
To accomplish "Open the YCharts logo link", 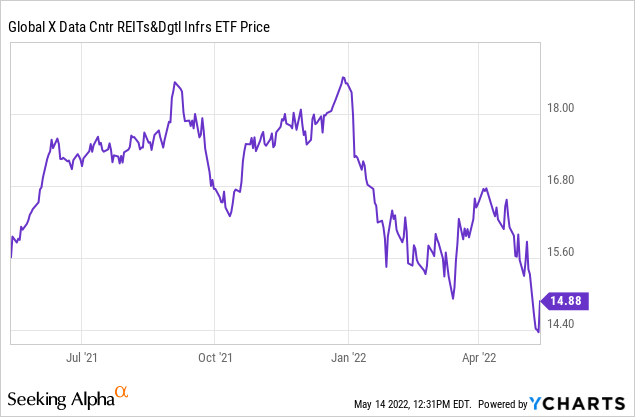I will (x=581, y=402).
